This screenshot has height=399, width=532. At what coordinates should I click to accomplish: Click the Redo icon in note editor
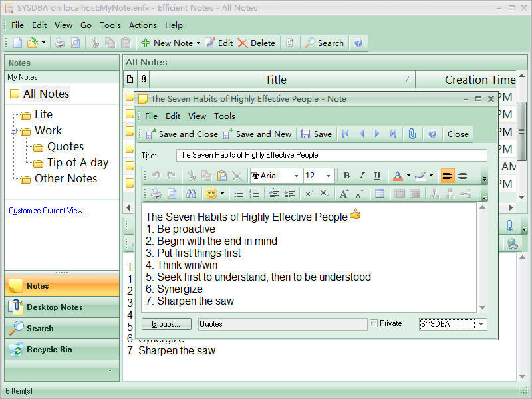tap(171, 176)
